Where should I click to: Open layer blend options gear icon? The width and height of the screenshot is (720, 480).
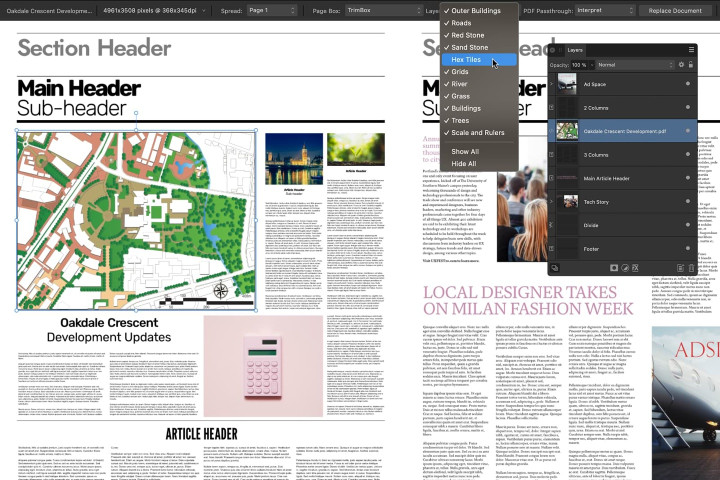(x=681, y=65)
